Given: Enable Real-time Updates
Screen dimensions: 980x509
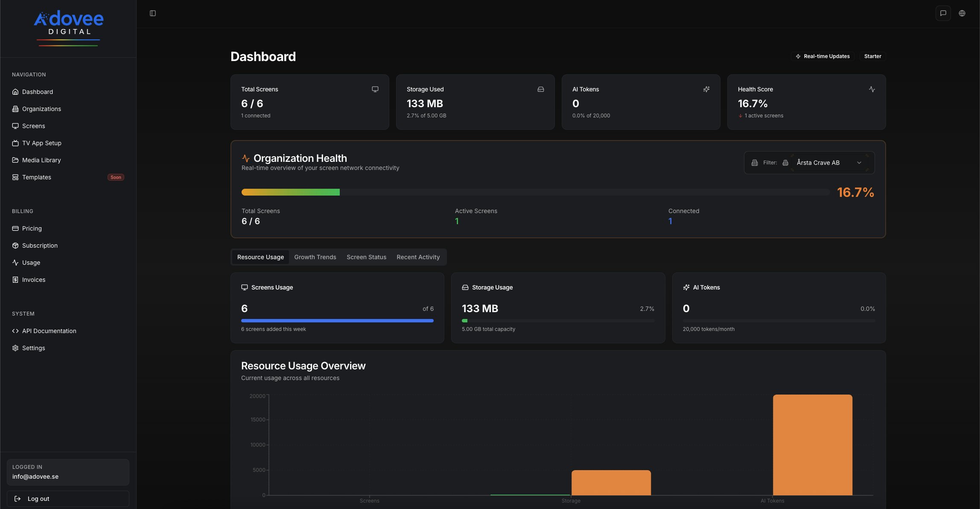Looking at the screenshot, I should [x=822, y=56].
